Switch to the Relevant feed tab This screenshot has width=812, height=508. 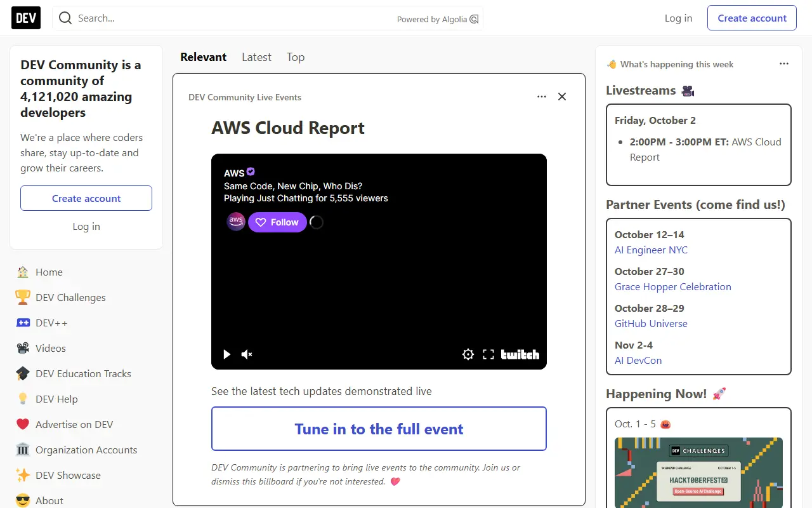[203, 57]
